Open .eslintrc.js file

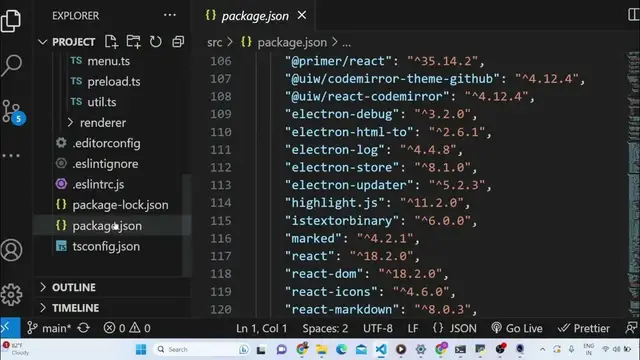pos(98,184)
